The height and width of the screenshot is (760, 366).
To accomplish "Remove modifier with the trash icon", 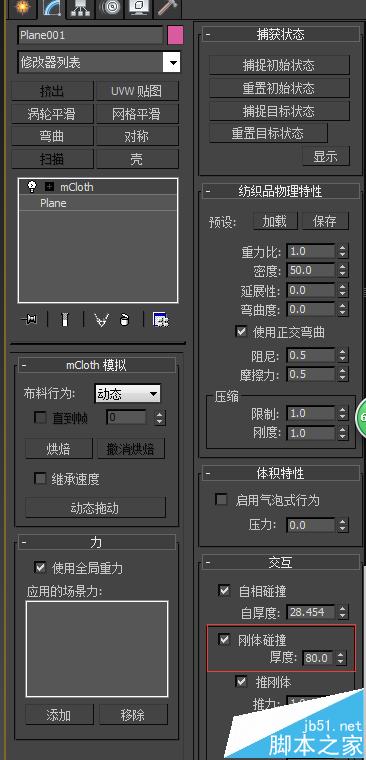I will pyautogui.click(x=125, y=320).
